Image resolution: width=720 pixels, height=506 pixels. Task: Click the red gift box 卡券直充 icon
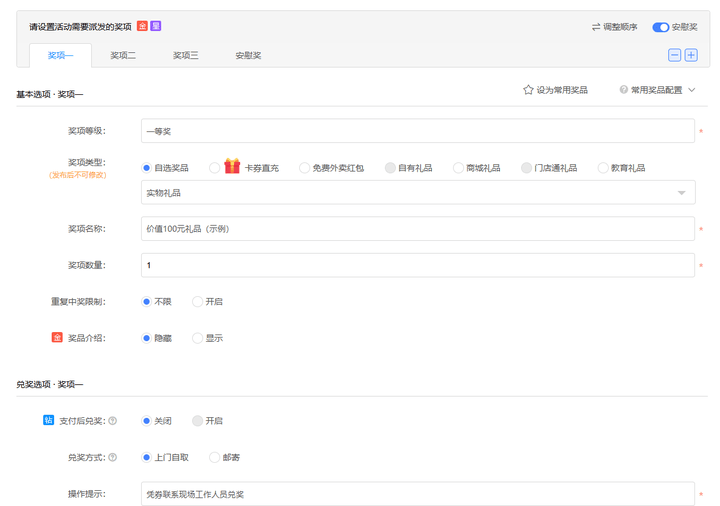point(232,167)
